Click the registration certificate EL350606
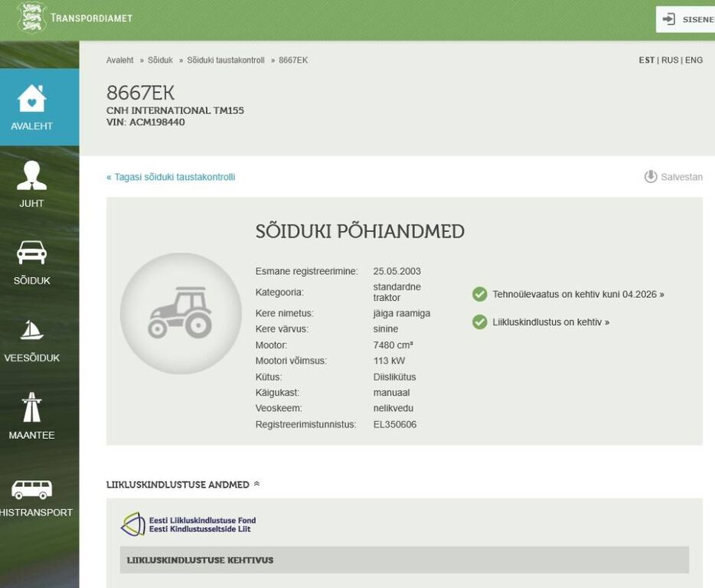The width and height of the screenshot is (715, 588). coord(394,424)
